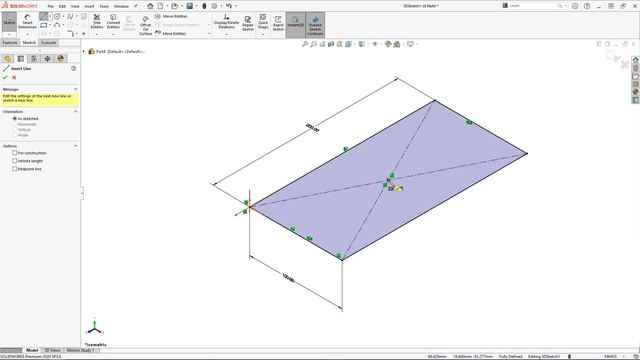The width and height of the screenshot is (640, 360).
Task: Switch to the Evaluate ribbon tab
Action: tap(48, 42)
